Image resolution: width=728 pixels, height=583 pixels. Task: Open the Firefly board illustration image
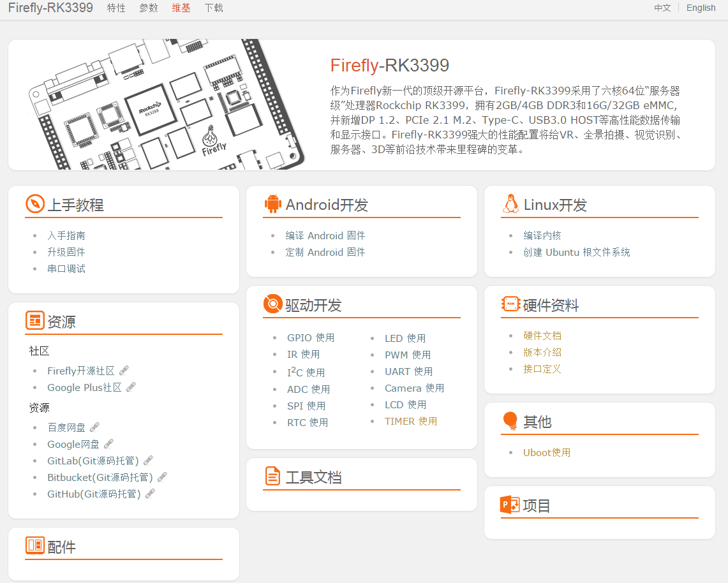click(x=167, y=105)
